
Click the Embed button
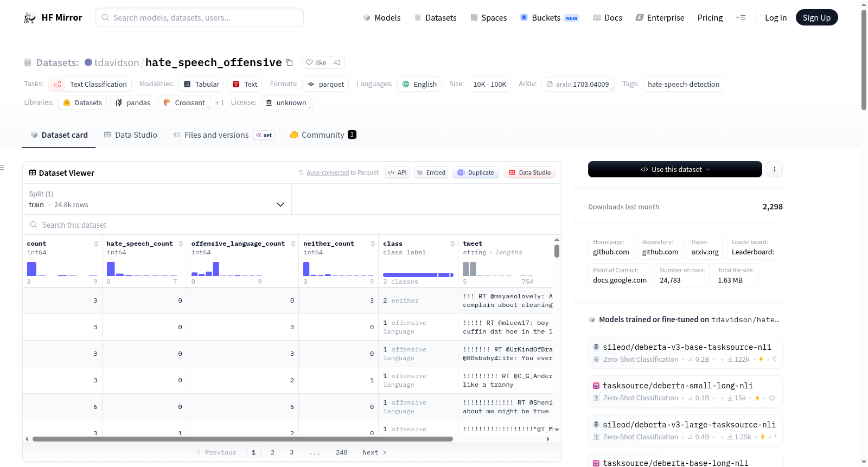point(431,172)
